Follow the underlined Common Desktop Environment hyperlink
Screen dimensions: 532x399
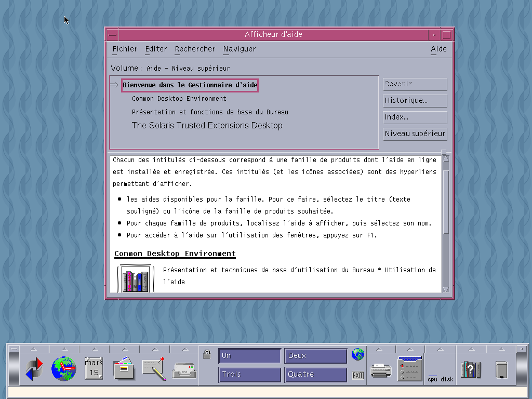point(175,254)
